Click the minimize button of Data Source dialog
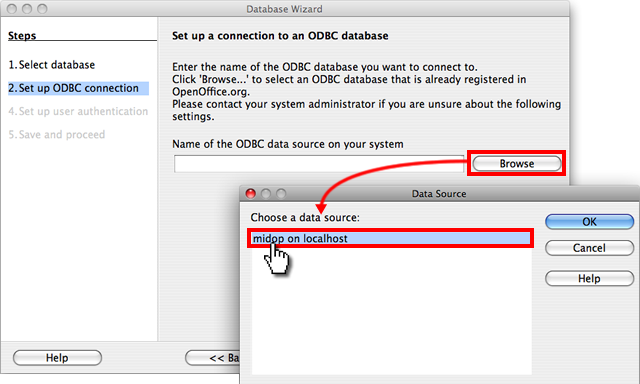This screenshot has height=384, width=640. [266, 193]
